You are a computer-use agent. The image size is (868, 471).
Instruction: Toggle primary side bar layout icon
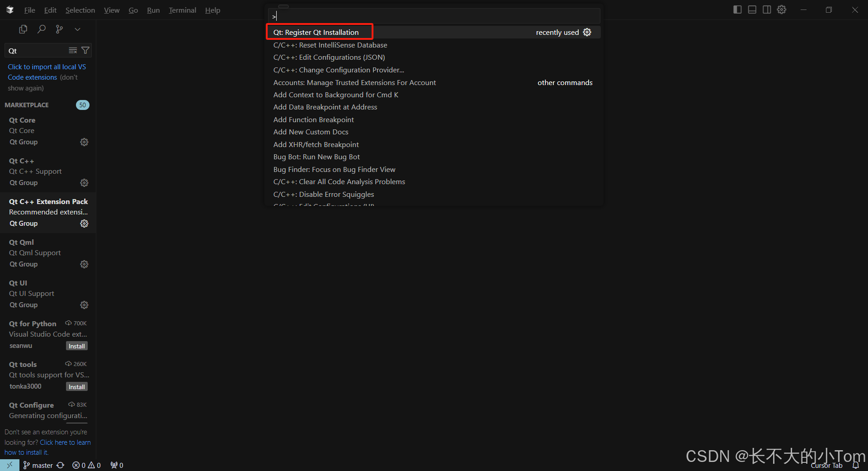(737, 10)
